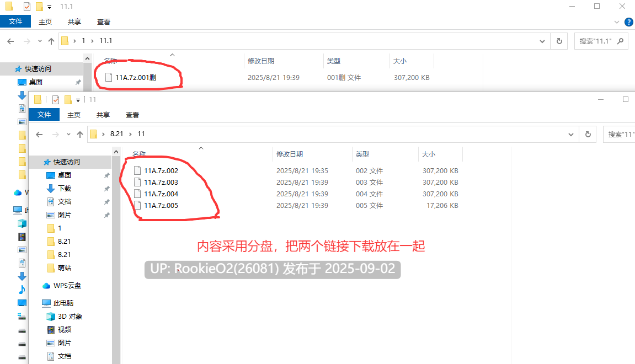Open recent locations dropdown in 11.1 window
The height and width of the screenshot is (364, 635).
click(x=40, y=41)
